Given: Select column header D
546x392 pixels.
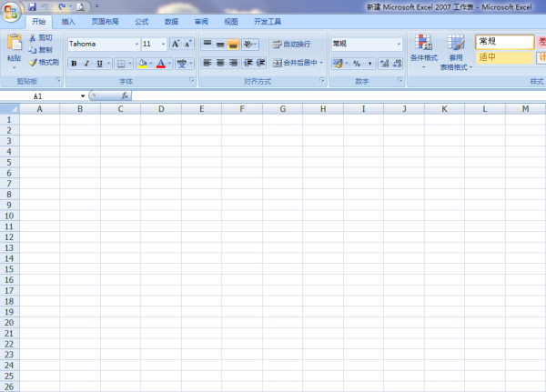Looking at the screenshot, I should 161,109.
